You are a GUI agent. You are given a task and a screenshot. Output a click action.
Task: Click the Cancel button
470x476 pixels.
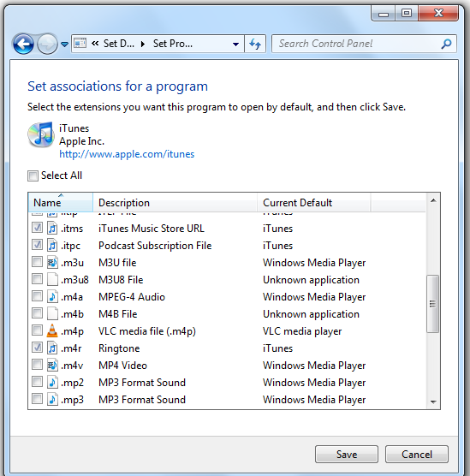[x=417, y=454]
